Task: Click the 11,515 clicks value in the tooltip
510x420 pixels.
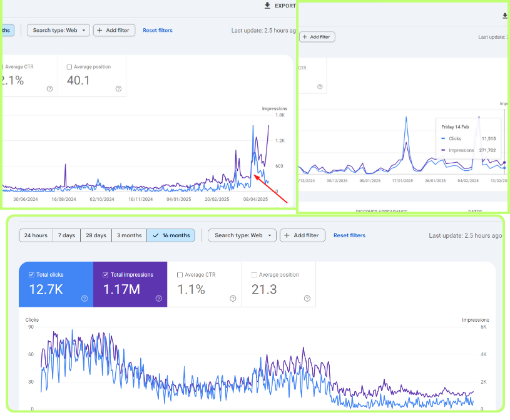Action: click(489, 138)
